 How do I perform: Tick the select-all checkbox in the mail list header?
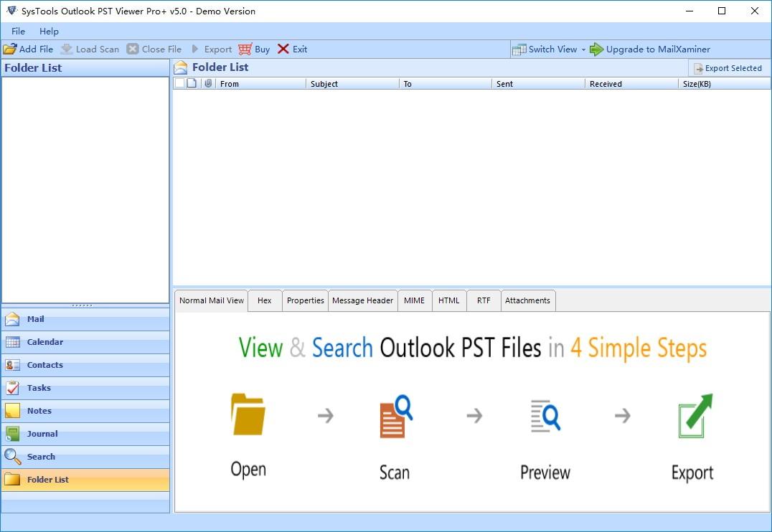pos(179,83)
